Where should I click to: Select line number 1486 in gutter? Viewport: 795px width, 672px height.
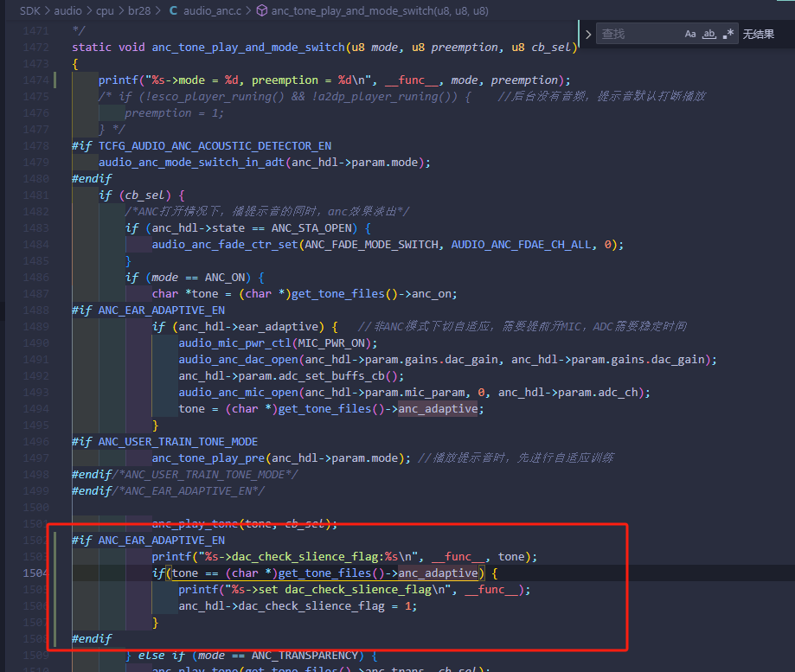coord(36,278)
